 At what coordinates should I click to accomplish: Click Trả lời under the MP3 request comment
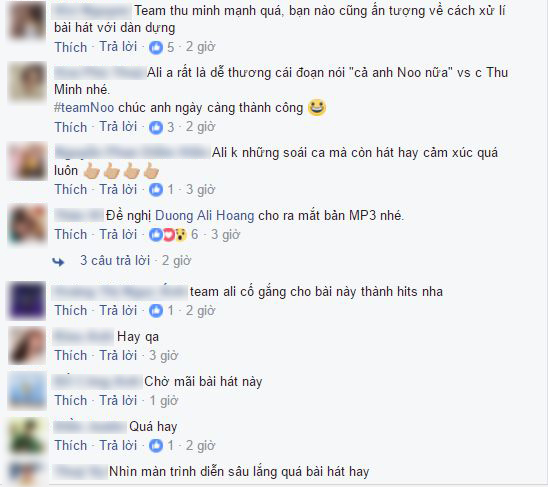click(x=118, y=235)
